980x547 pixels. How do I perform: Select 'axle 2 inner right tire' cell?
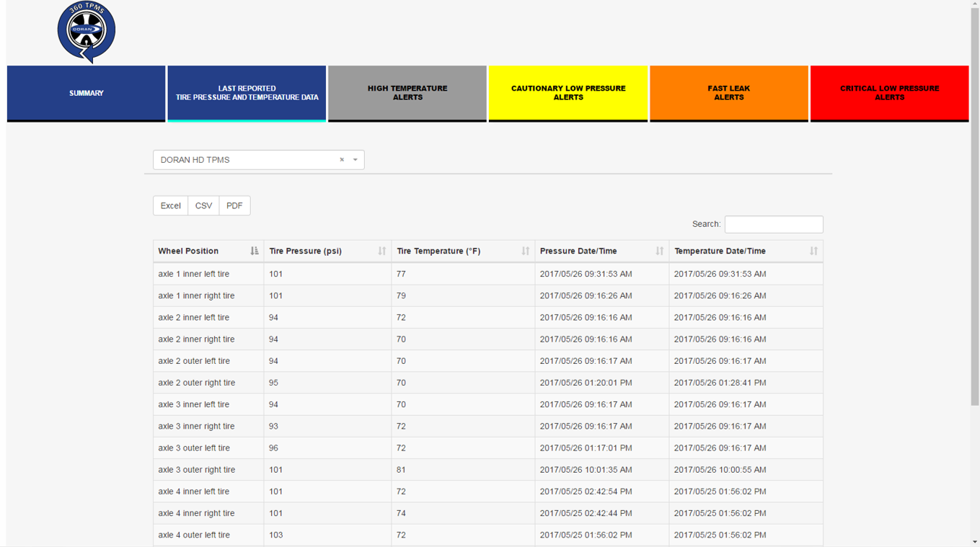tap(208, 339)
